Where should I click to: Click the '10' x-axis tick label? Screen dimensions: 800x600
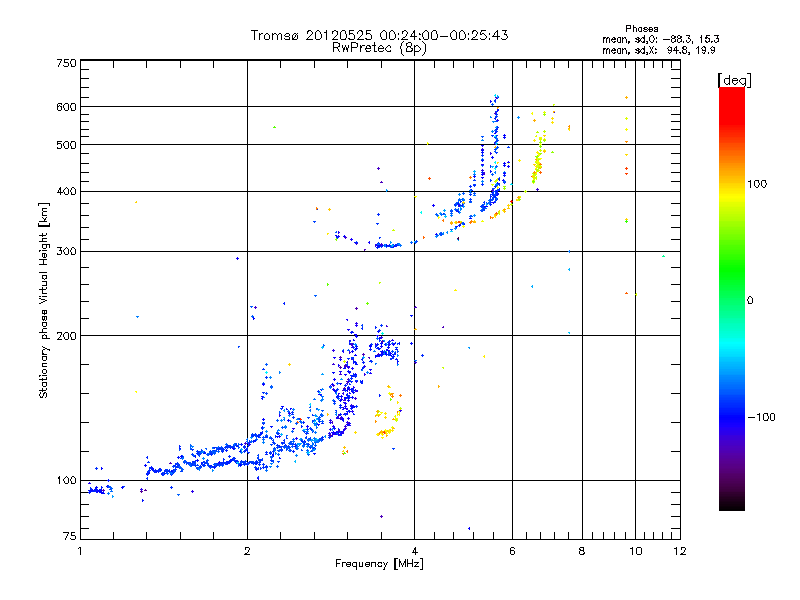tap(636, 551)
